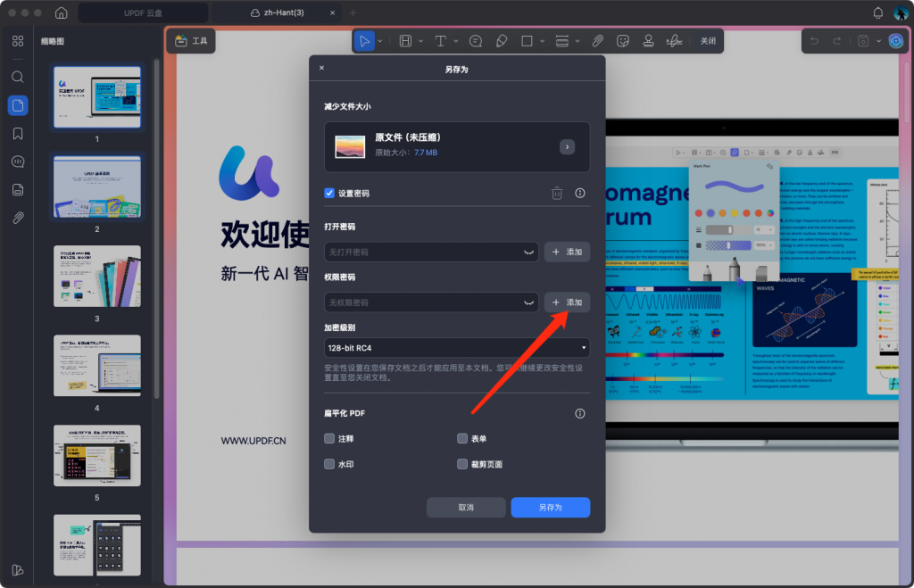This screenshot has width=914, height=588.
Task: Click the info icon beside 扁平化 PDF
Action: click(580, 413)
